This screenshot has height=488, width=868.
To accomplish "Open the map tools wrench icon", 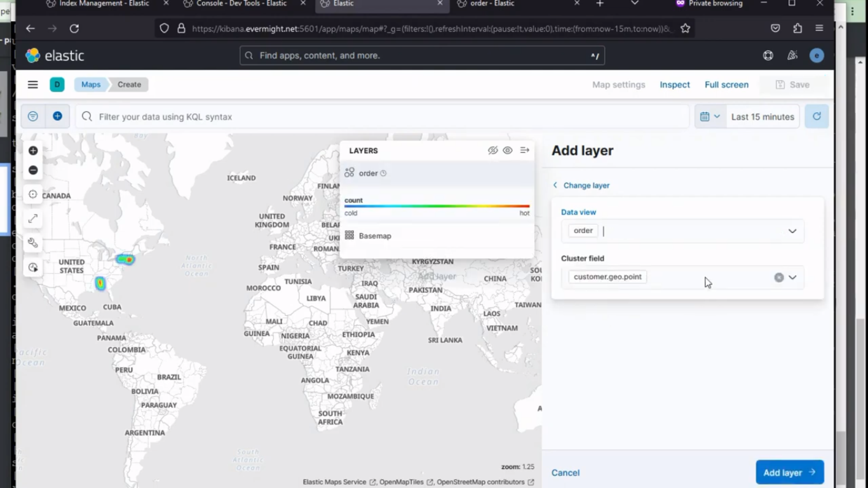I will click(x=33, y=243).
